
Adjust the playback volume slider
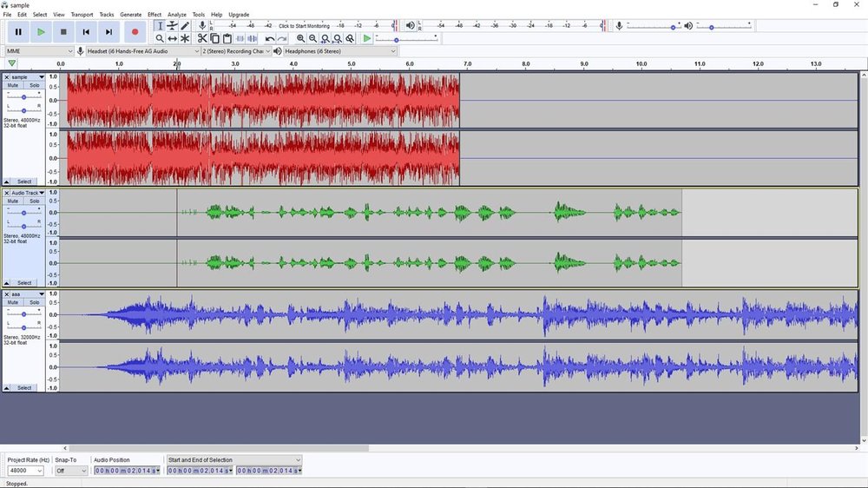(x=724, y=26)
